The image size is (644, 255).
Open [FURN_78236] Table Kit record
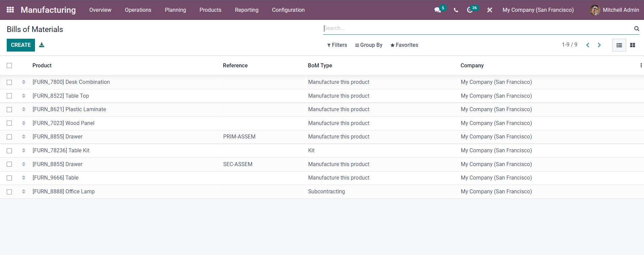[61, 151]
